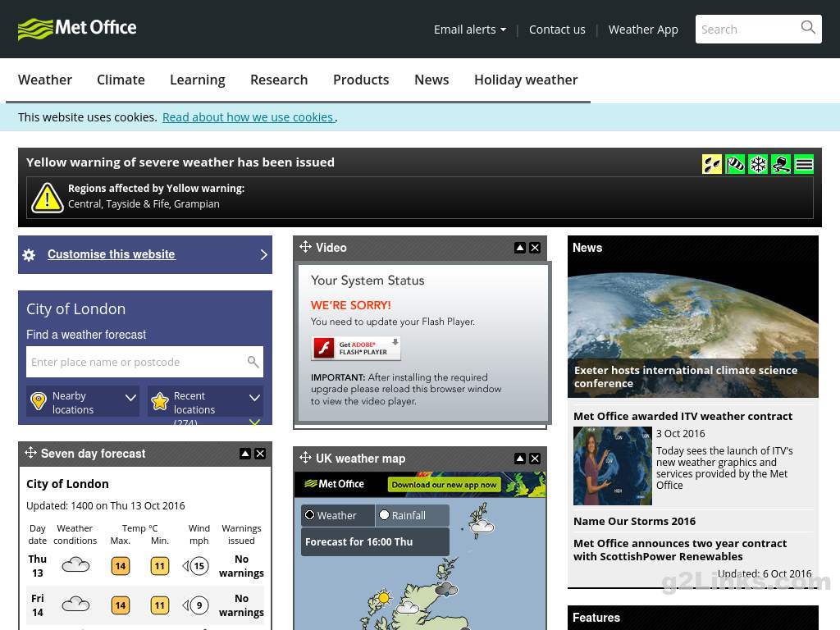Click the Nearby locations pin icon
840x630 pixels.
(x=39, y=401)
